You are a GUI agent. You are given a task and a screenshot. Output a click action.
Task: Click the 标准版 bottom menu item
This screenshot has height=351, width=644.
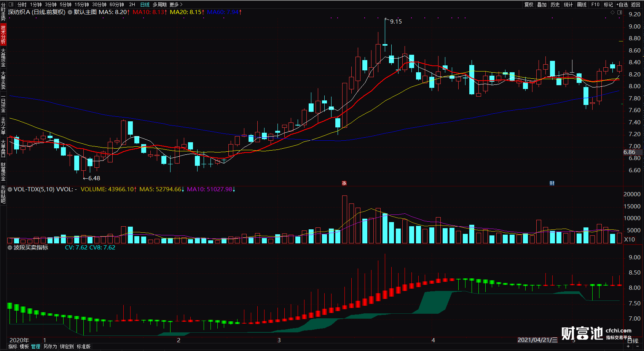(x=83, y=346)
